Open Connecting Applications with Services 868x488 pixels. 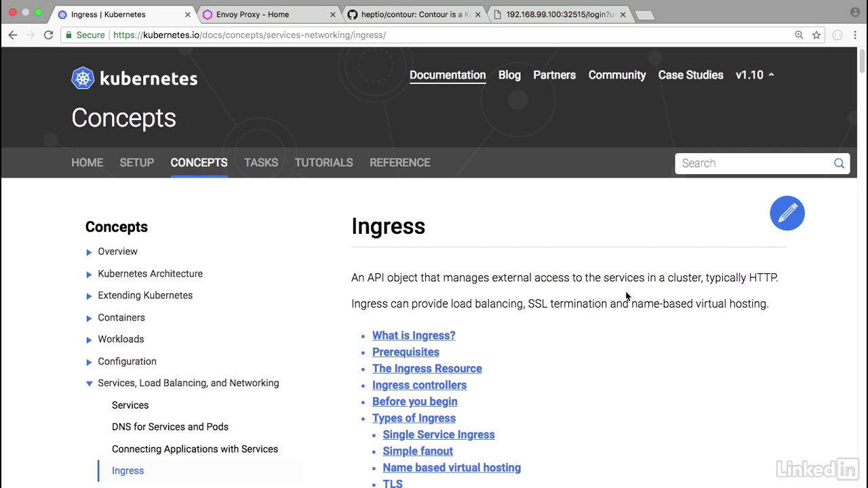pyautogui.click(x=195, y=449)
